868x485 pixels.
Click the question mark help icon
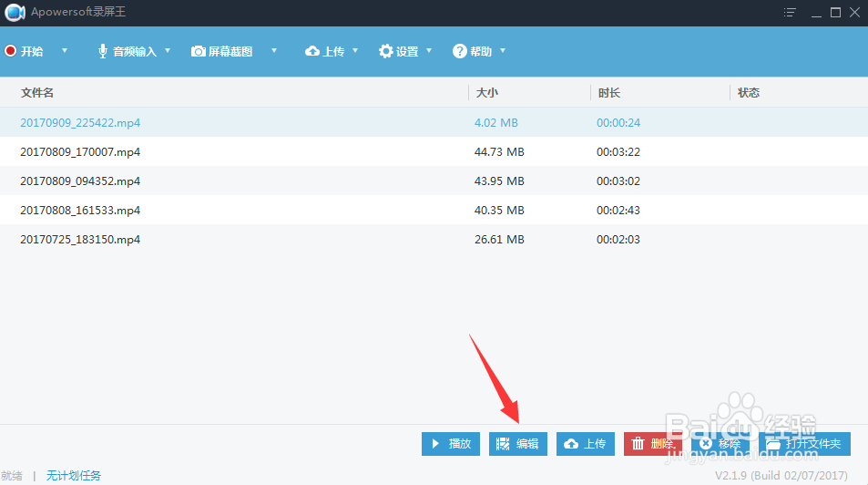[459, 51]
